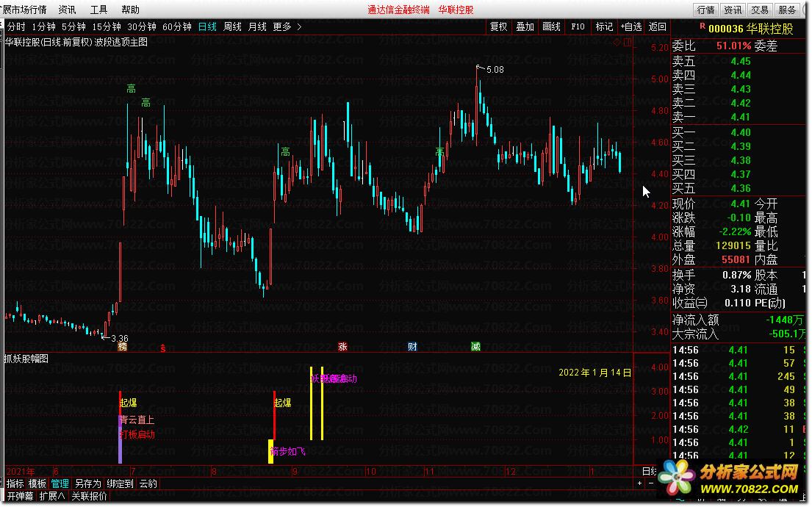Open F10 company info
This screenshot has width=812, height=507.
coord(578,26)
